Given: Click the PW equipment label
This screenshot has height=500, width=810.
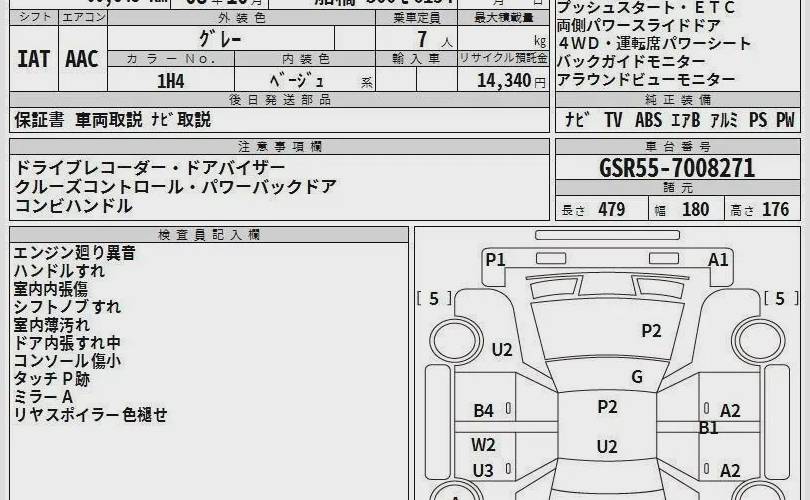Looking at the screenshot, I should click(x=785, y=120).
